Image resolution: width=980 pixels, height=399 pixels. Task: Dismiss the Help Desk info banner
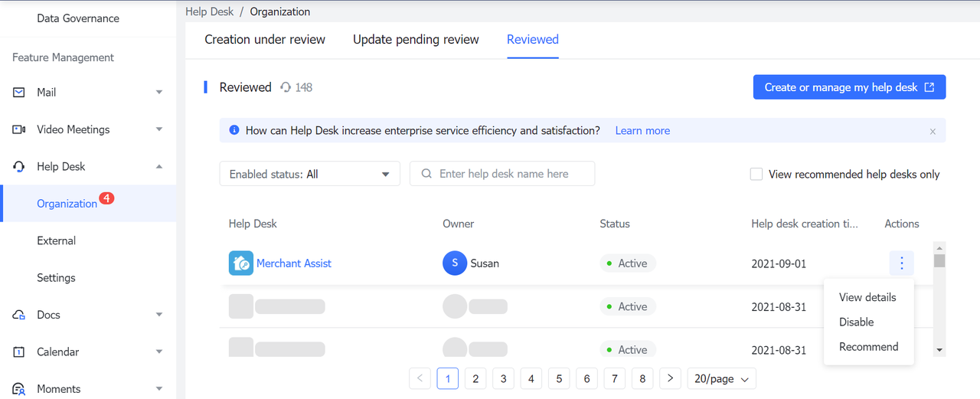coord(933,132)
